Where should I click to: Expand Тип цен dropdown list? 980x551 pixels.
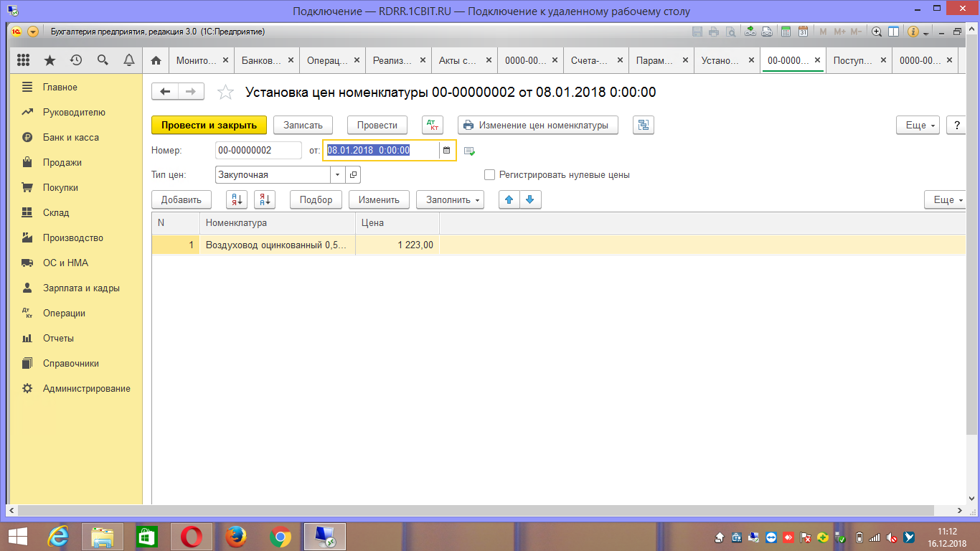point(337,174)
